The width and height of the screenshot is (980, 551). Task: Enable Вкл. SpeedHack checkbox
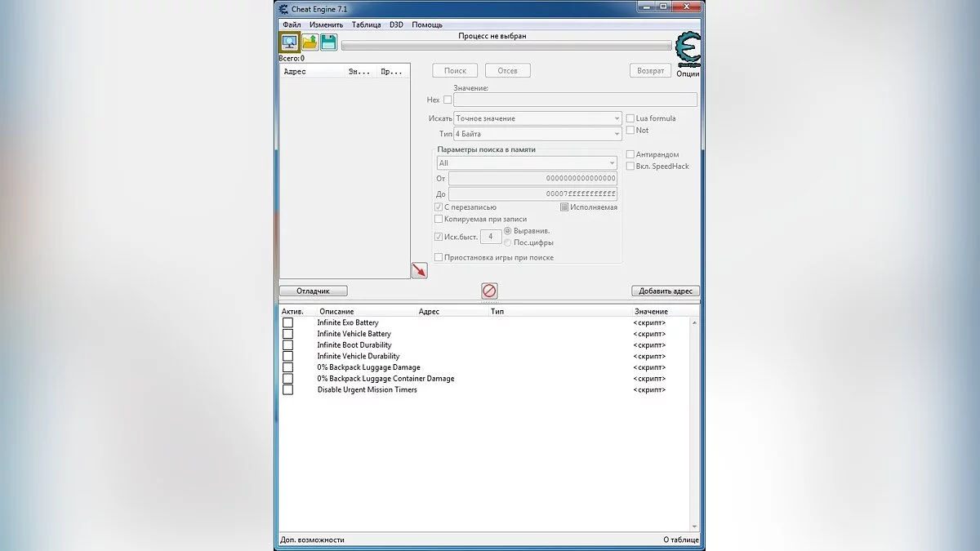630,166
